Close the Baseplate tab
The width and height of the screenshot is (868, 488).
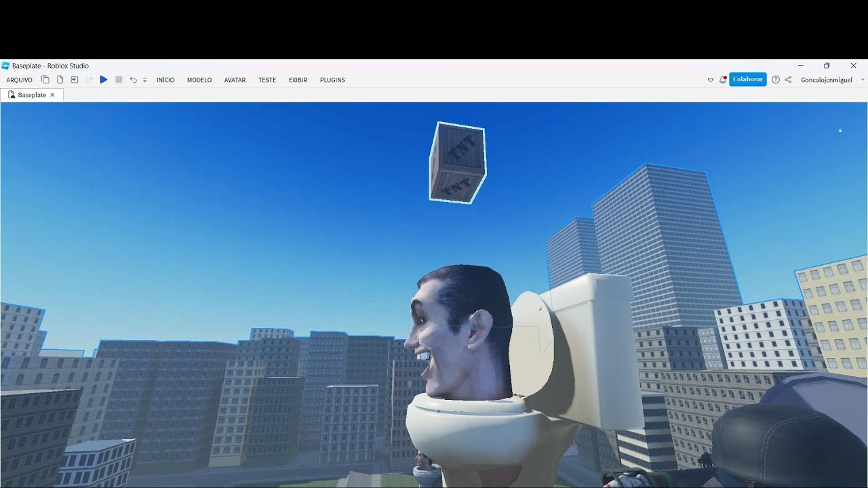53,95
